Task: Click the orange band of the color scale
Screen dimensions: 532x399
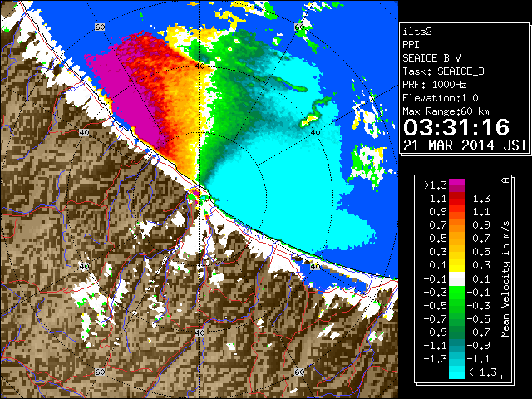Action: pos(457,225)
